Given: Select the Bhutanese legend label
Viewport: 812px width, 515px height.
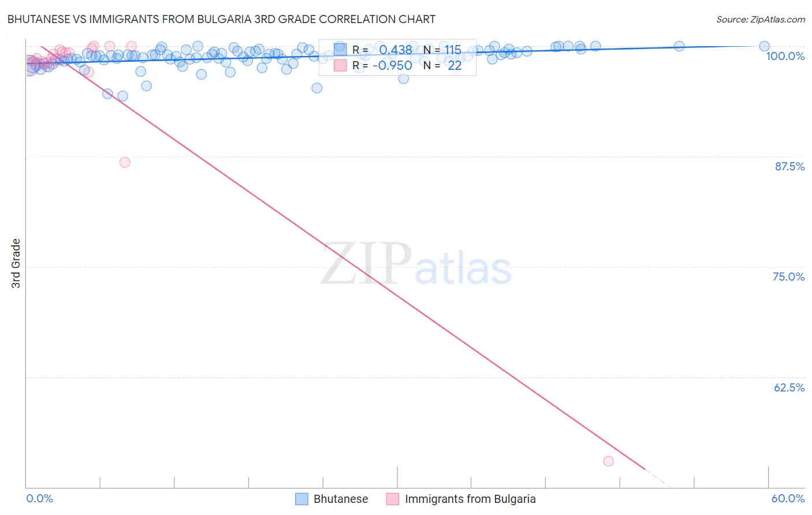Looking at the screenshot, I should (341, 499).
